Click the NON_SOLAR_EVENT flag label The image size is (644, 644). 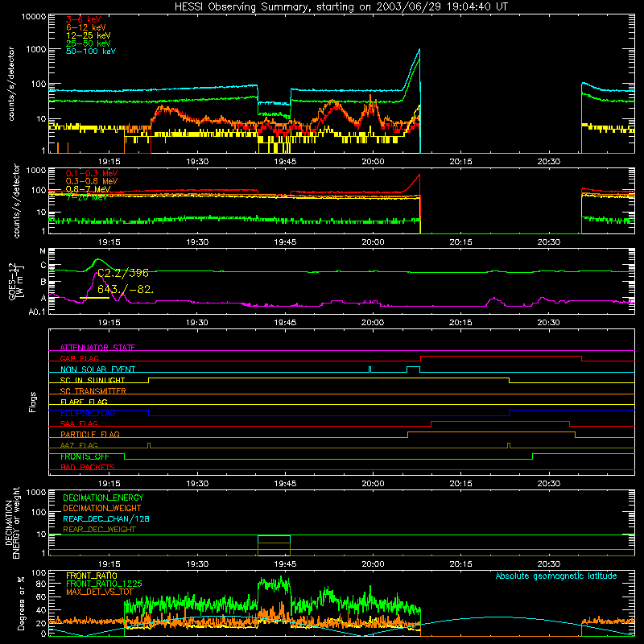tap(97, 369)
